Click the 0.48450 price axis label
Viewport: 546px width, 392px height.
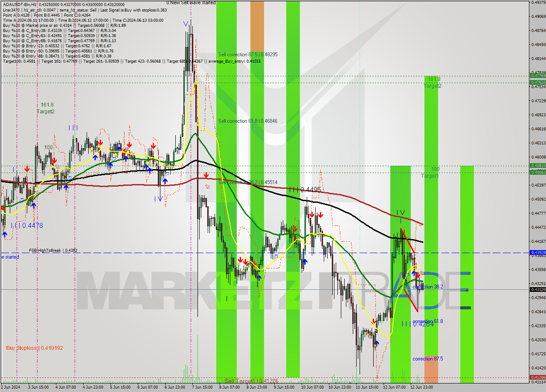[538, 44]
